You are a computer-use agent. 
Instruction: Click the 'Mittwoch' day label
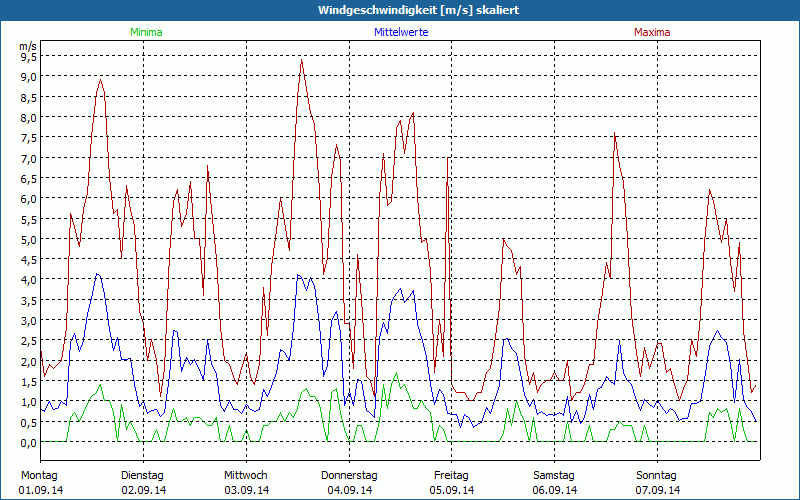(x=245, y=476)
